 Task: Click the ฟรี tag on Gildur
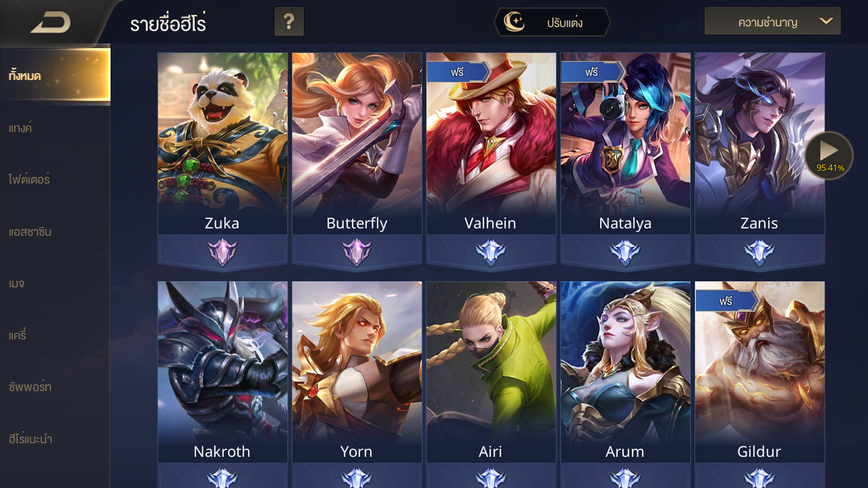pos(726,301)
